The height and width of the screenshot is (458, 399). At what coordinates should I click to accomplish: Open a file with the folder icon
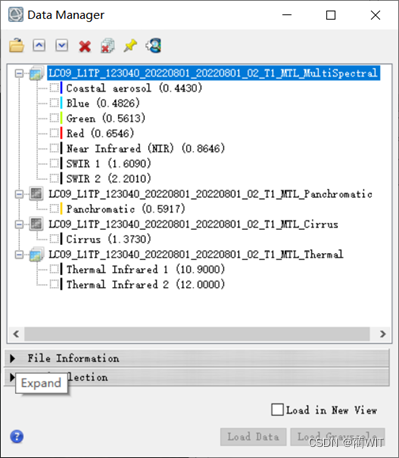pyautogui.click(x=17, y=45)
